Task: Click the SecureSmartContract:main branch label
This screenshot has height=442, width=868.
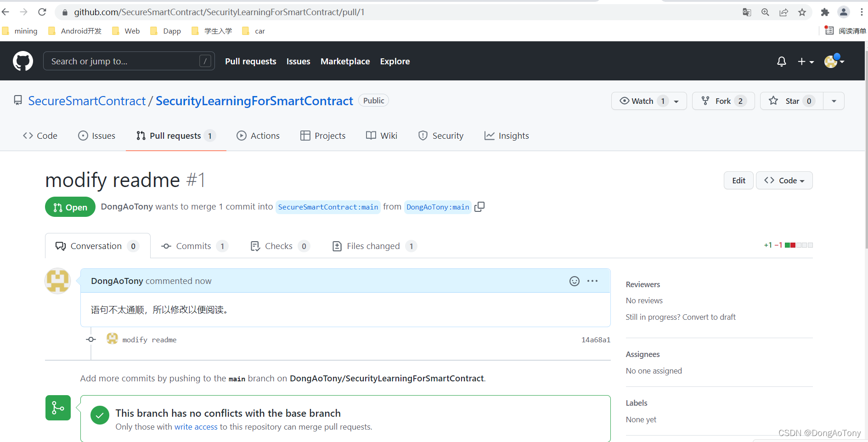Action: coord(328,207)
